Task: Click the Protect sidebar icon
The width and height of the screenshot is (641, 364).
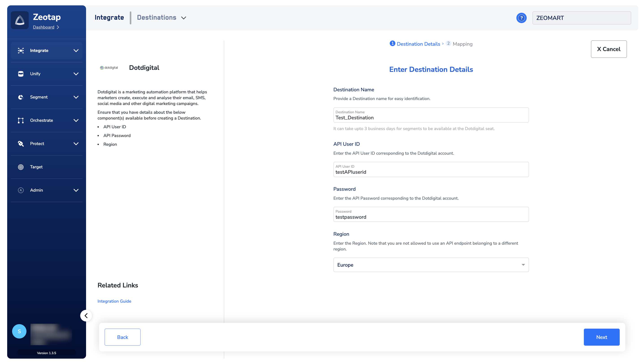Action: (x=21, y=144)
